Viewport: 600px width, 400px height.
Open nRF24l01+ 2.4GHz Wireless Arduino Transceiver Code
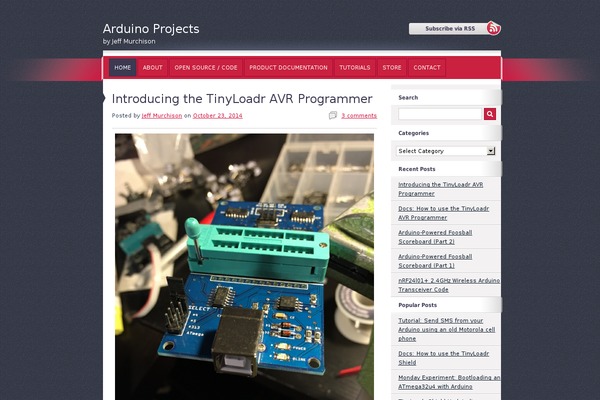(x=449, y=285)
